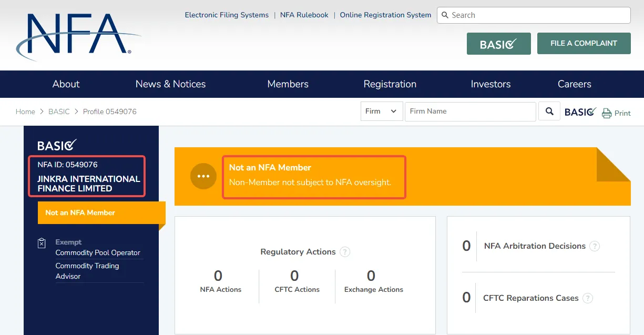Click the NFA Actions count of 0
The height and width of the screenshot is (335, 644).
pos(218,276)
